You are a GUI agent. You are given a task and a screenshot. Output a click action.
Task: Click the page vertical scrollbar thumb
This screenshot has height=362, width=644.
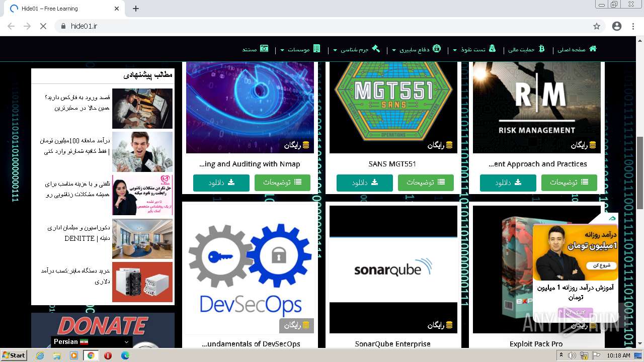pos(640,172)
